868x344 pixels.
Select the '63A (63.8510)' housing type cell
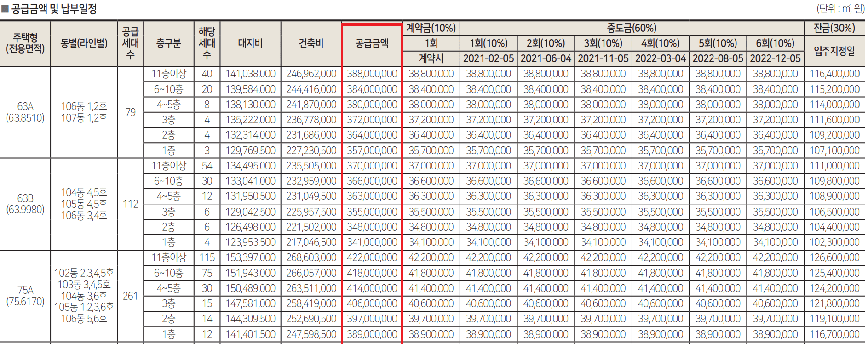25,112
